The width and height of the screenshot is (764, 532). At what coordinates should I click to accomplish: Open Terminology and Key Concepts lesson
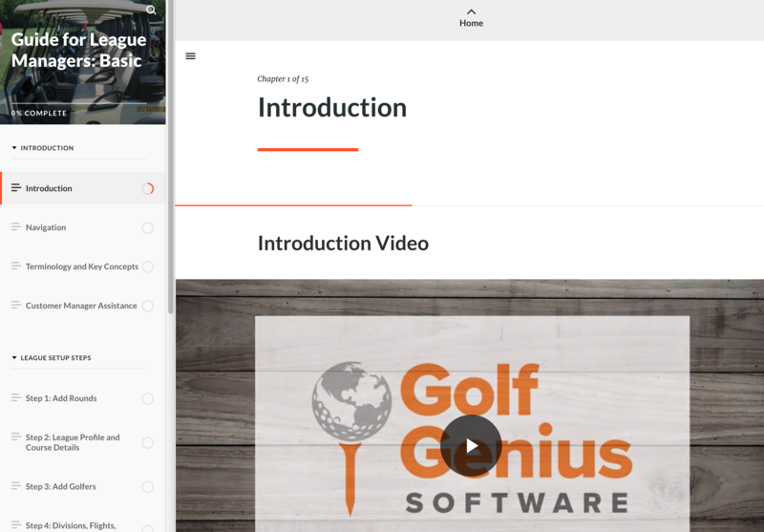83,266
